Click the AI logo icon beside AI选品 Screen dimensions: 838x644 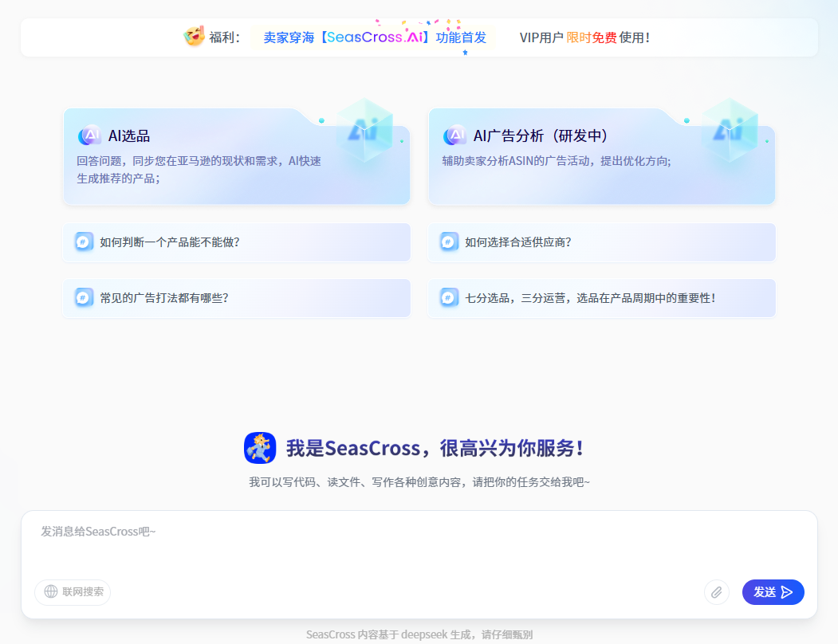(x=89, y=135)
